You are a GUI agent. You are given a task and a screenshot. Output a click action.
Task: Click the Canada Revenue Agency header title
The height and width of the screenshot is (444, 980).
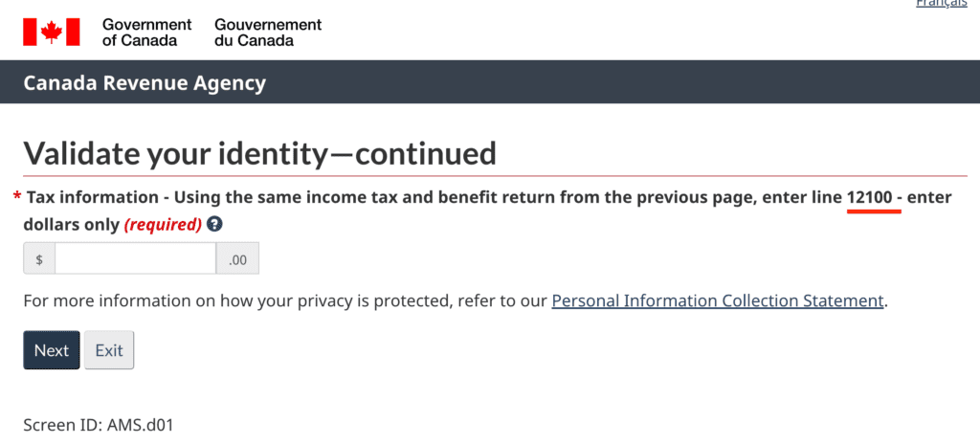coord(145,82)
